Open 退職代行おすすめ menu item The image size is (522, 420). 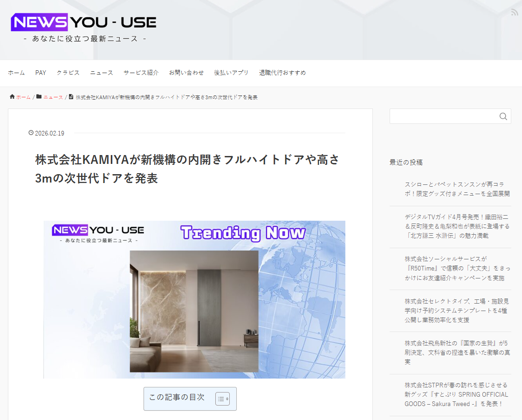(x=282, y=73)
